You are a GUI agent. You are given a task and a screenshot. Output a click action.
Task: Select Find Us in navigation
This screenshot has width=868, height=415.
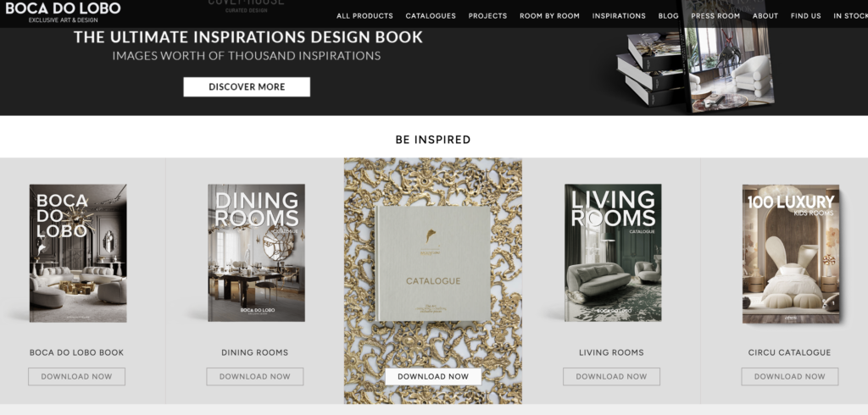[806, 15]
